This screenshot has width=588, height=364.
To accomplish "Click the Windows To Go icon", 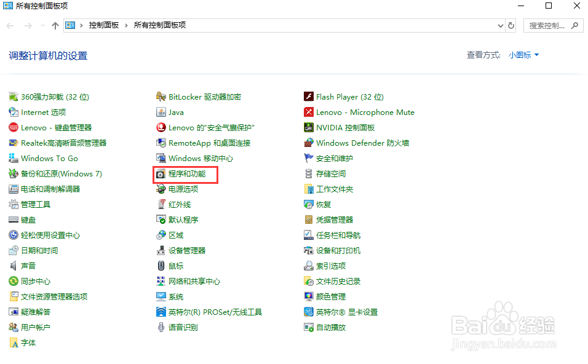I will coord(14,158).
